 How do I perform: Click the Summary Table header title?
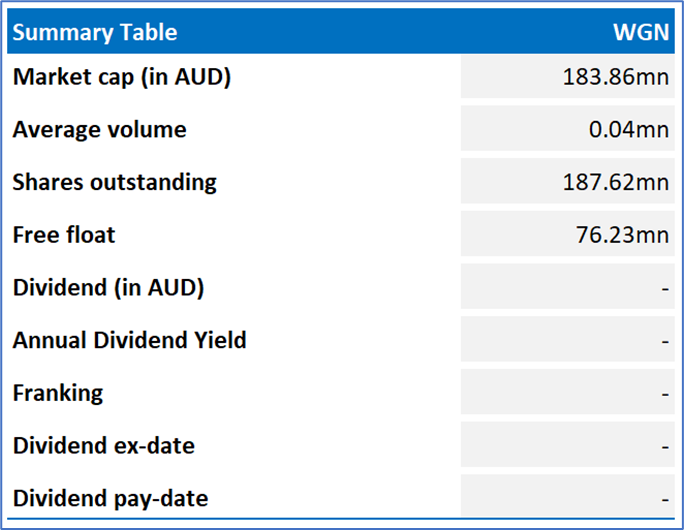pos(95,32)
